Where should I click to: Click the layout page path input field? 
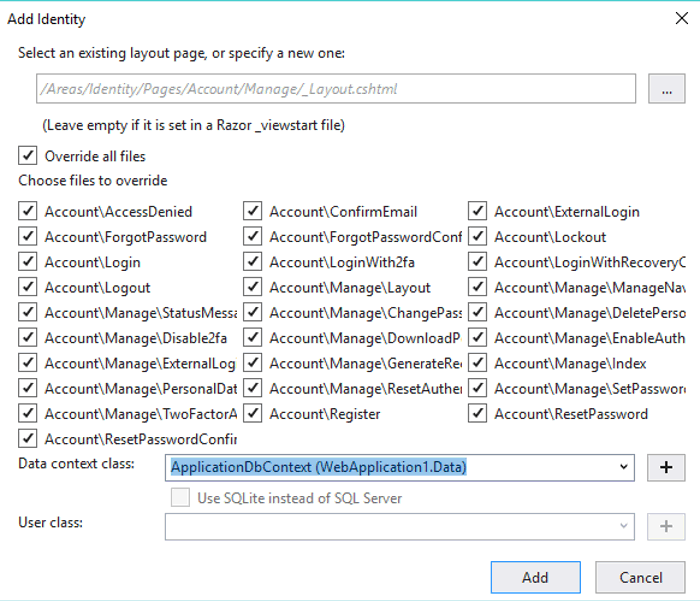point(335,89)
